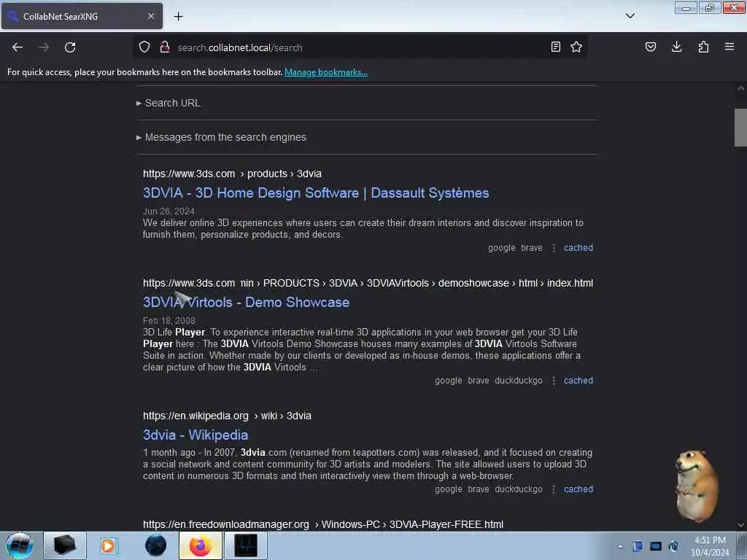
Task: Open the Extensions menu
Action: click(x=703, y=47)
